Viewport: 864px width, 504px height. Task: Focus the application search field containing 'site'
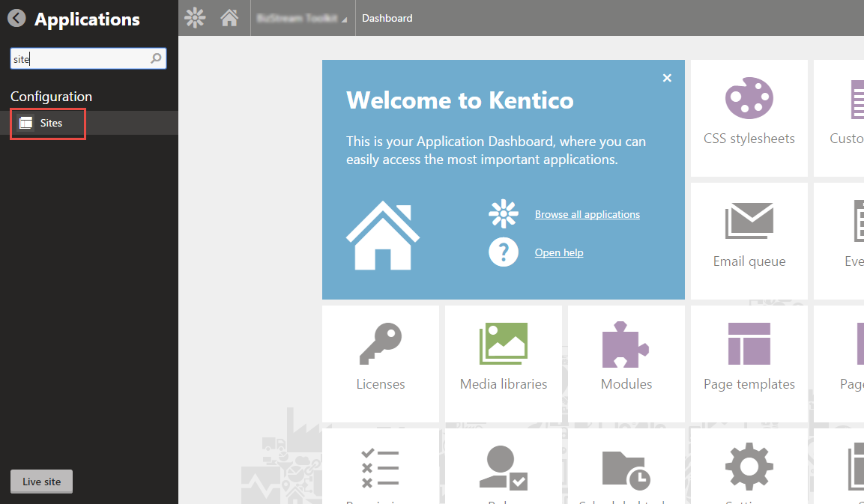[x=88, y=58]
